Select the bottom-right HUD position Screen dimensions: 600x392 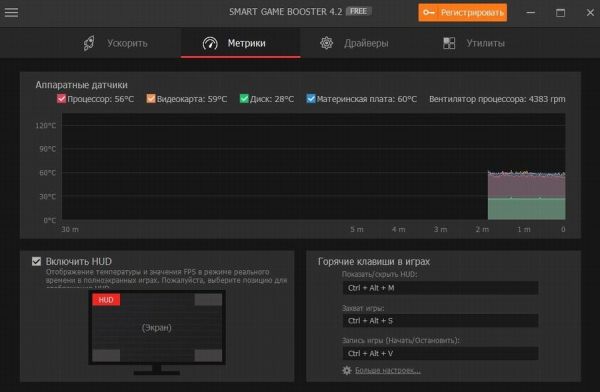click(x=208, y=355)
